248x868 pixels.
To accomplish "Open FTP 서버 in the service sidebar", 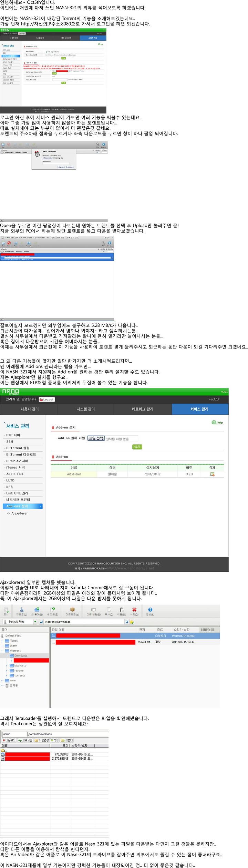I will (x=13, y=435).
